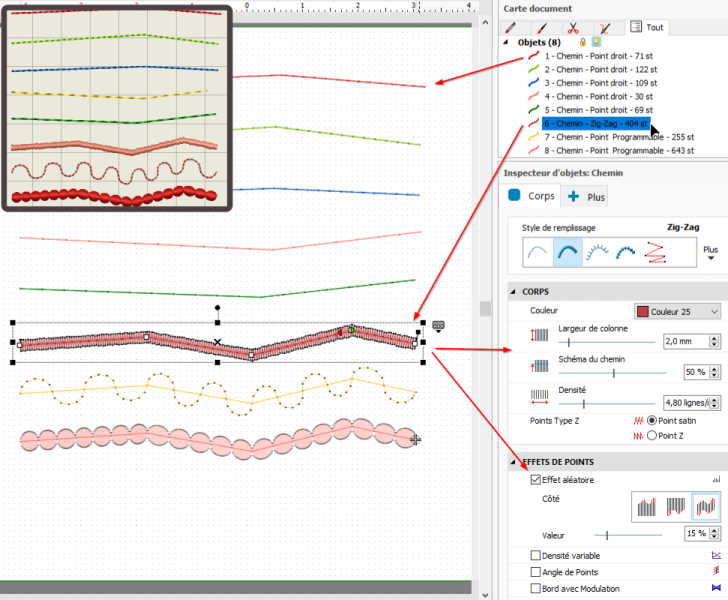Increase Largeur de colonne with the up arrow
This screenshot has height=600, width=728.
click(x=715, y=338)
